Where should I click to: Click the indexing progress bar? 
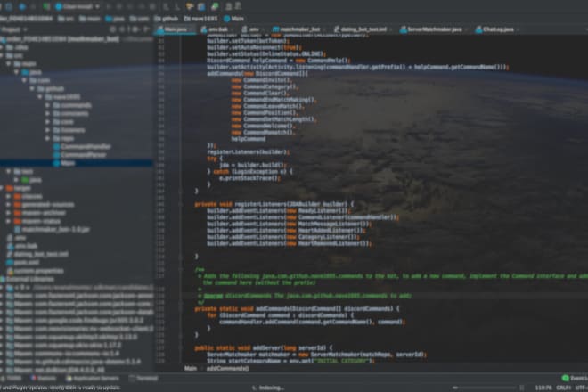click(484, 388)
